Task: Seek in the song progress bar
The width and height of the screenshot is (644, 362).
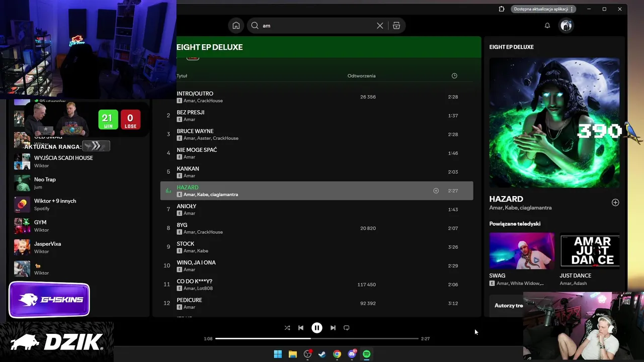Action: click(x=317, y=339)
